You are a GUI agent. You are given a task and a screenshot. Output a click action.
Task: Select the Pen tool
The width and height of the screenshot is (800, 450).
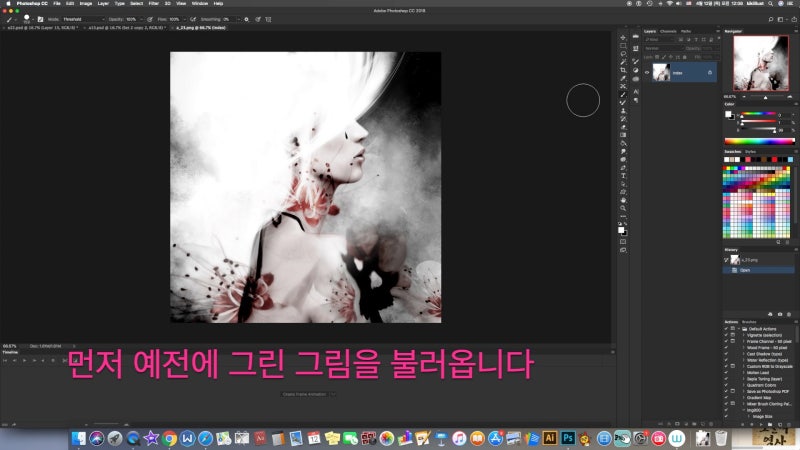pyautogui.click(x=623, y=167)
